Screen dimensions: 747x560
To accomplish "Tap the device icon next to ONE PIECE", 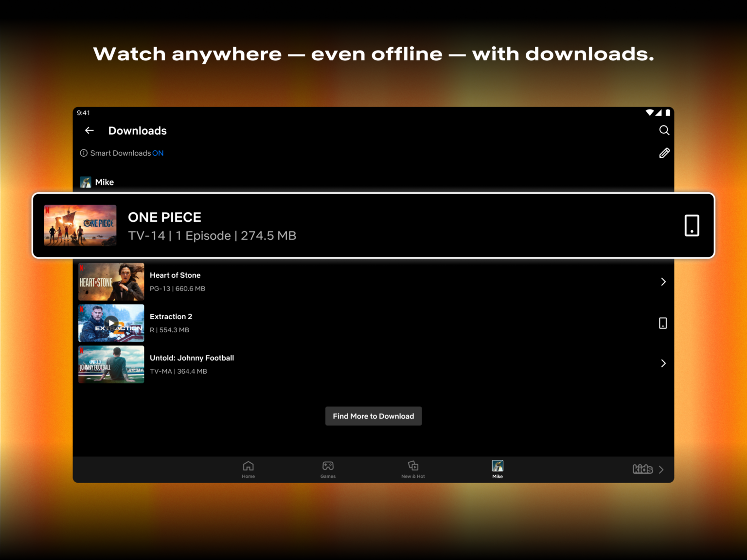I will (x=692, y=225).
